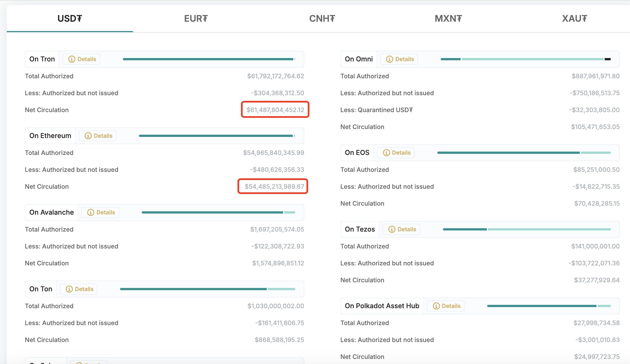This screenshot has width=630, height=364.
Task: Select the USD₮ tab
Action: 70,19
